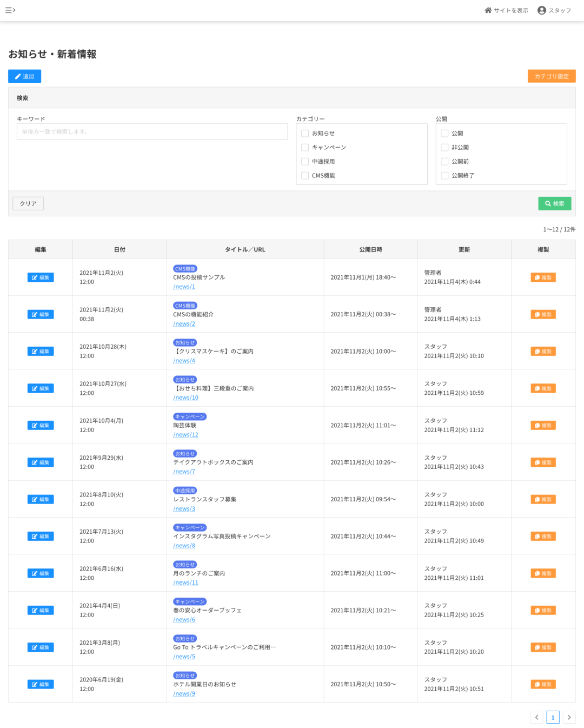The image size is (584, 728).
Task: Duplicate the 陶芸体験 entry with 複製
Action: pos(543,426)
